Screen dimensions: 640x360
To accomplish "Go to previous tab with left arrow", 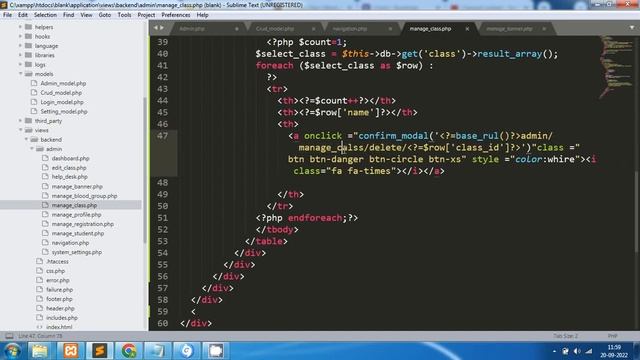I will click(156, 28).
